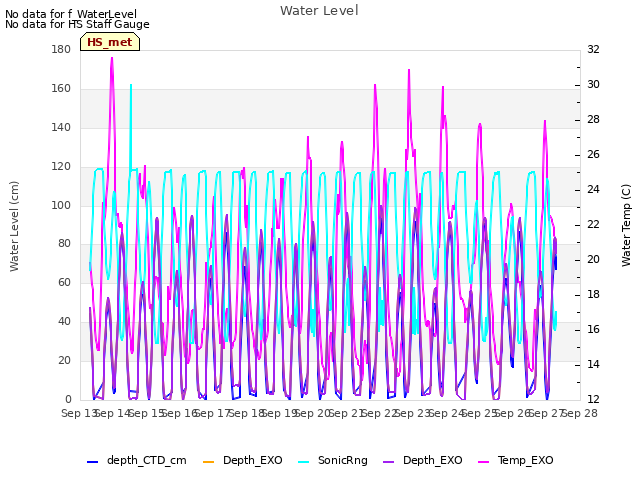640x480 pixels.
Task: Click the cyan SonicRng legend swatch
Action: point(304,462)
